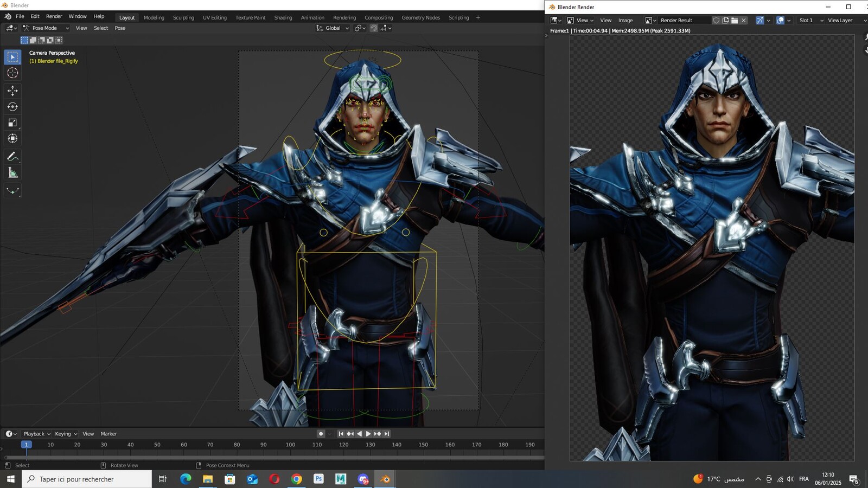Open the timeline editor type dropdown
The image size is (868, 488).
click(11, 434)
